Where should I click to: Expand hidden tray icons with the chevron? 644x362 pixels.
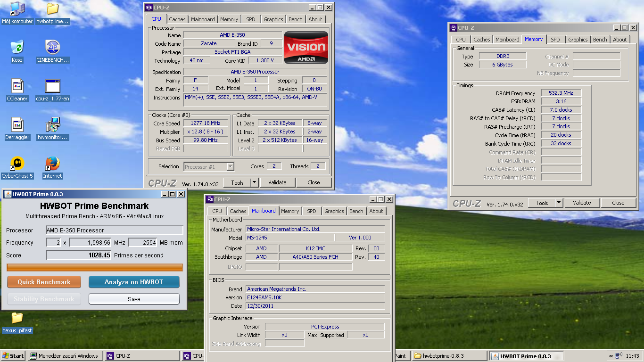[x=611, y=356]
